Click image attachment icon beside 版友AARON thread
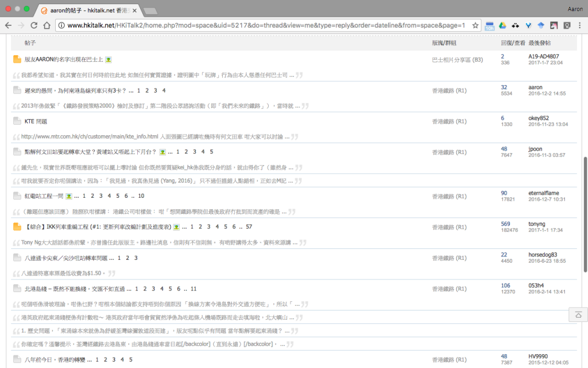This screenshot has height=368, width=588. pos(109,59)
